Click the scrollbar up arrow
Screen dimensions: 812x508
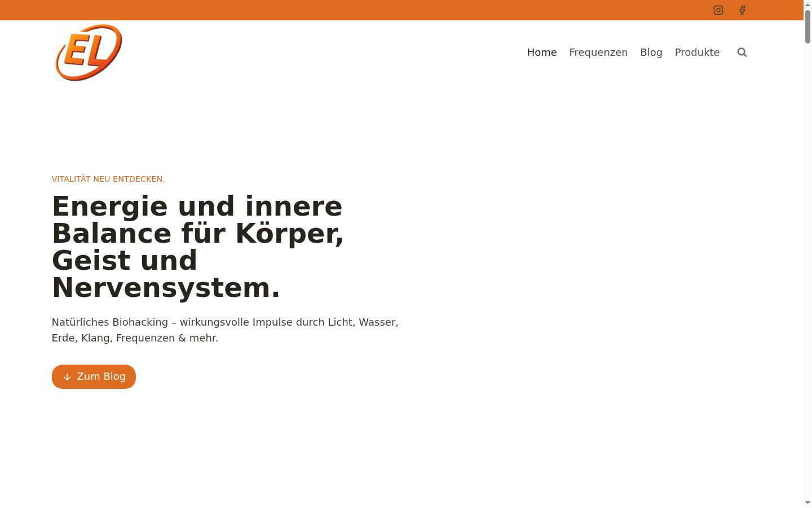[807, 5]
